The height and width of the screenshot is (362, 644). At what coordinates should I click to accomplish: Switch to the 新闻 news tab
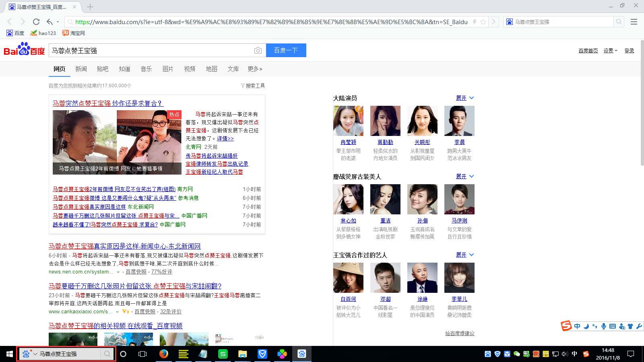click(81, 69)
